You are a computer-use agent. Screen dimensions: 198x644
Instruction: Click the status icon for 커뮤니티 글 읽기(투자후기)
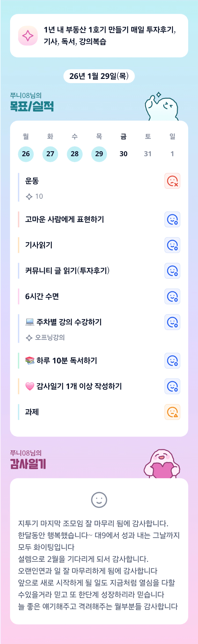[172, 271]
